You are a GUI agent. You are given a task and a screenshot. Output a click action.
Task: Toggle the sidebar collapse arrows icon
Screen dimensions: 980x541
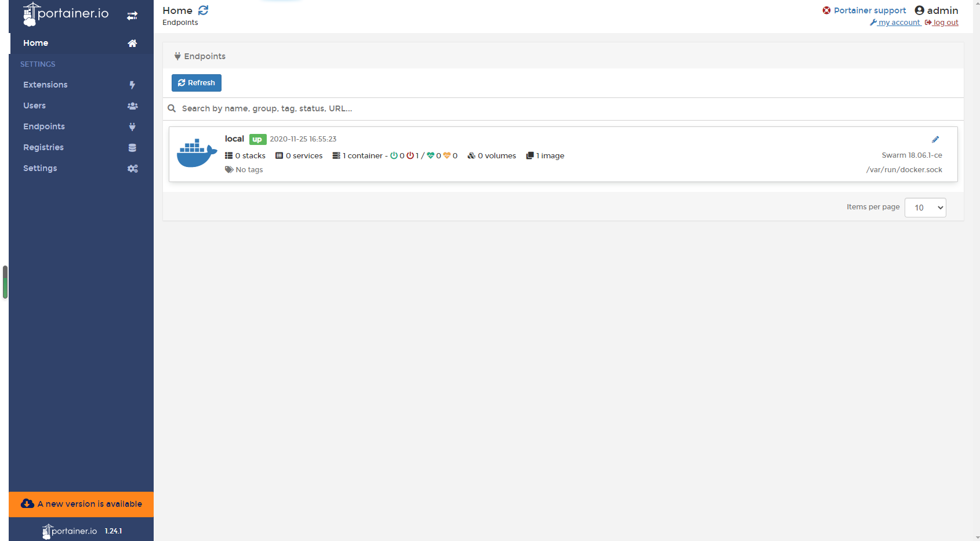point(132,16)
